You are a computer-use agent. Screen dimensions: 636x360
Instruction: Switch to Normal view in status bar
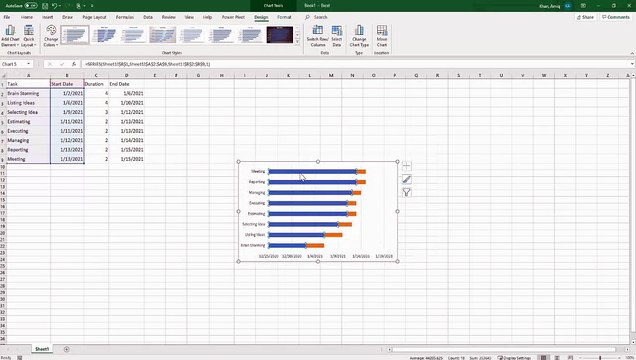click(x=543, y=358)
